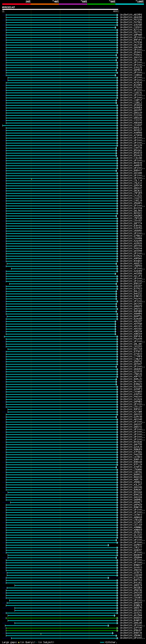The image size is (146, 644).
Task: Select the UniRef100_O62738 label
Action: (131, 60)
